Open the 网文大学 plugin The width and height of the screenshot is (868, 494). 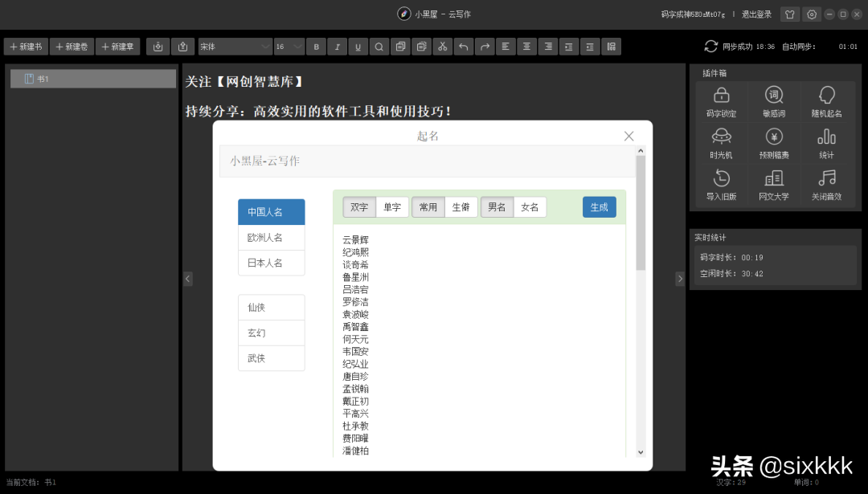[774, 185]
